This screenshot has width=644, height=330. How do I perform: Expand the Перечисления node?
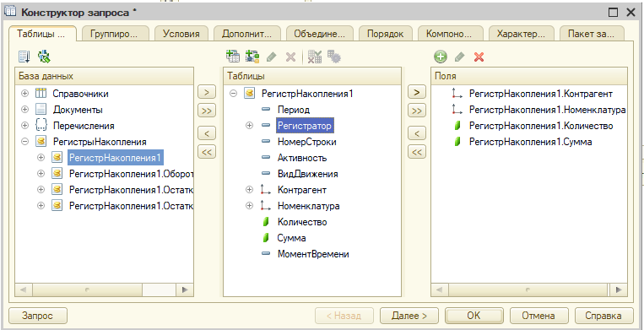pyautogui.click(x=25, y=126)
